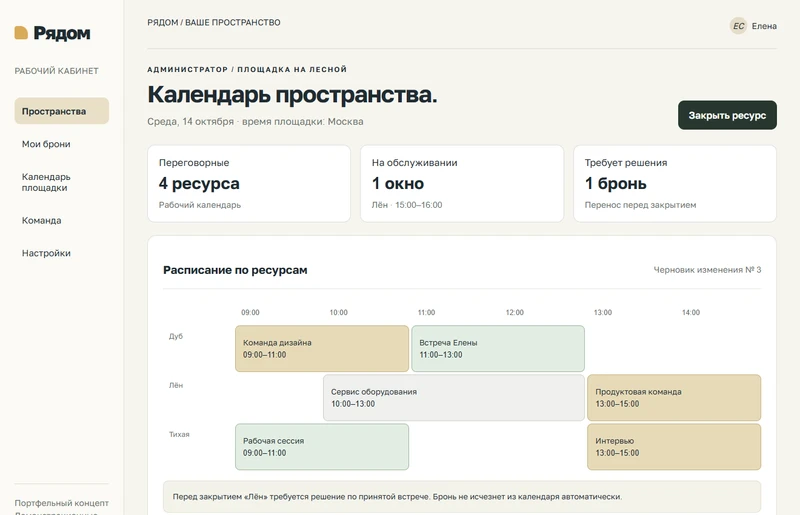
Task: Click the 11:00 time header
Action: coord(427,312)
